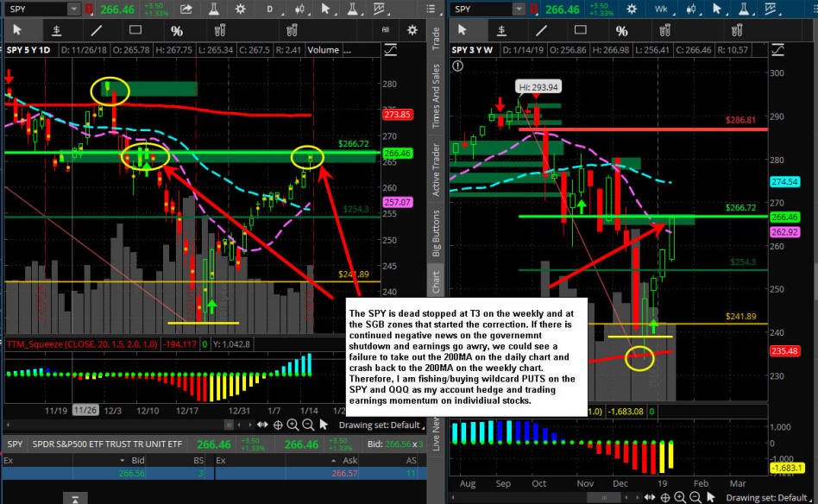Select the price level drawing tool in left chart
The height and width of the screenshot is (504, 818).
[56, 31]
